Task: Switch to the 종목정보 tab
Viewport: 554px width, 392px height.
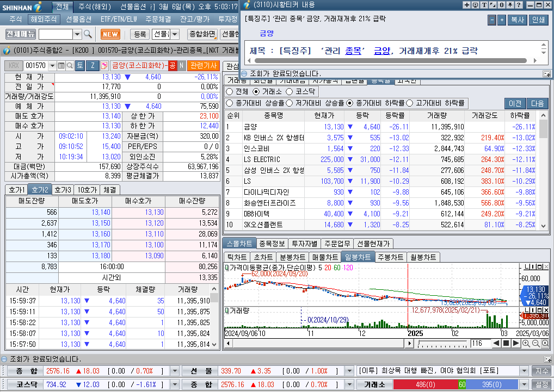Action: coord(272,244)
